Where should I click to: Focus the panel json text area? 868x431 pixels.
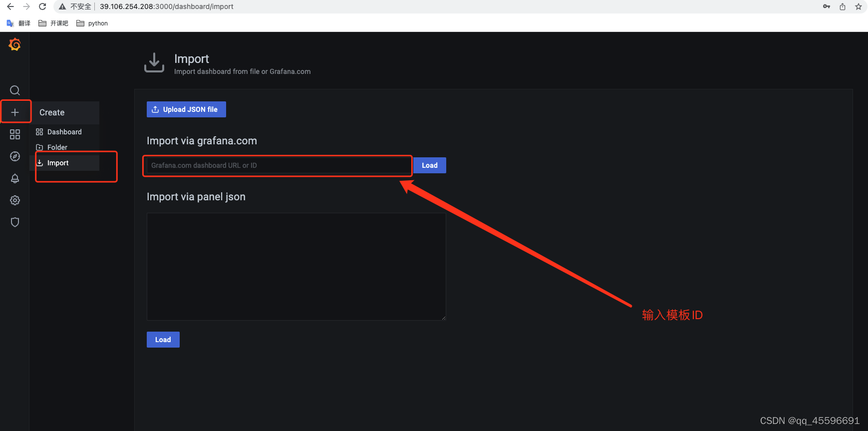[x=296, y=267]
